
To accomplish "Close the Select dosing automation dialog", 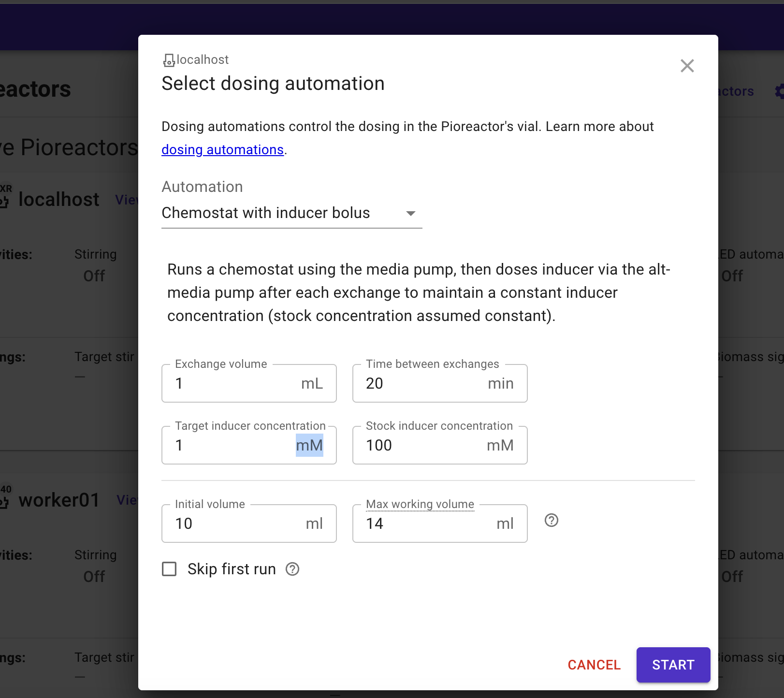I will pos(687,66).
